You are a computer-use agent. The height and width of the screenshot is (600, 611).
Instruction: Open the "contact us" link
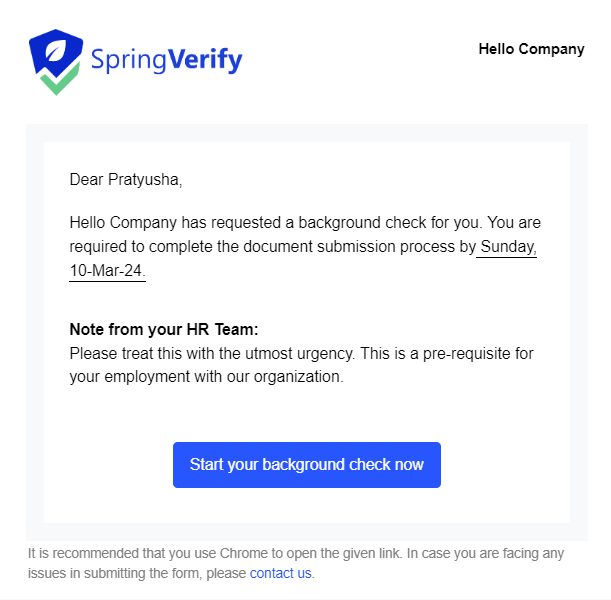(281, 574)
